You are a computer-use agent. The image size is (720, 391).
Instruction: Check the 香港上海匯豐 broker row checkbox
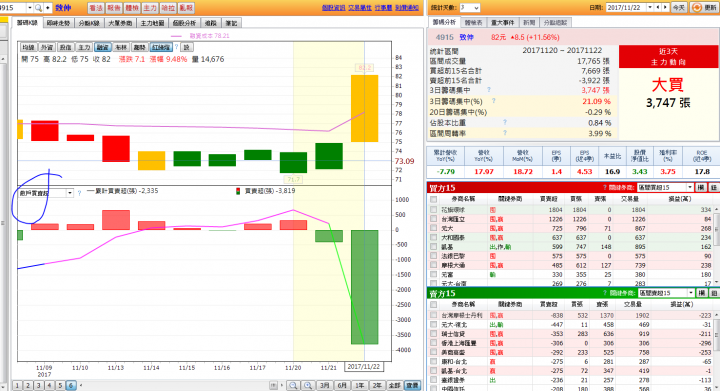point(433,343)
